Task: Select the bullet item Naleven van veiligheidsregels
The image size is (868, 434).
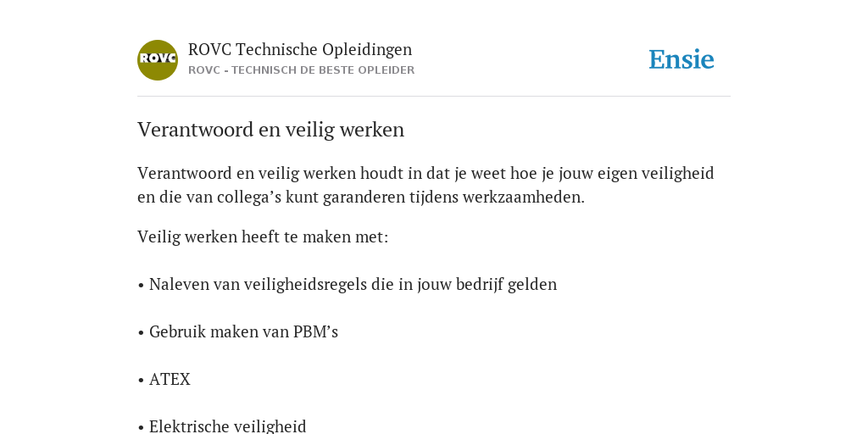Action: click(x=347, y=285)
